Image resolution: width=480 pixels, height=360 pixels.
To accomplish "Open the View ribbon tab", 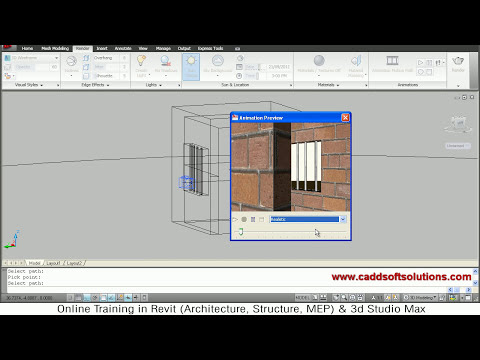I will point(143,48).
